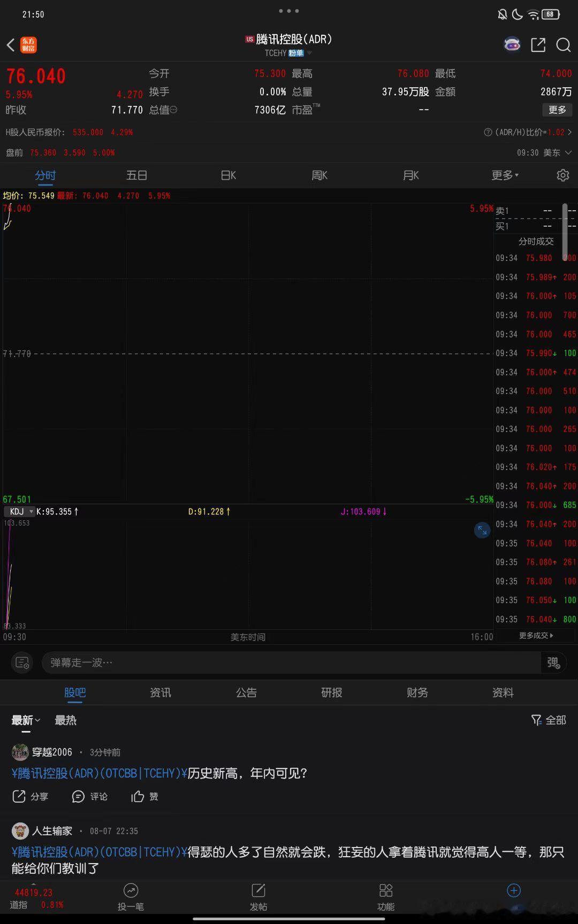Open 腾讯控股(ADR) tag in 穿越2006 post

tap(99, 773)
